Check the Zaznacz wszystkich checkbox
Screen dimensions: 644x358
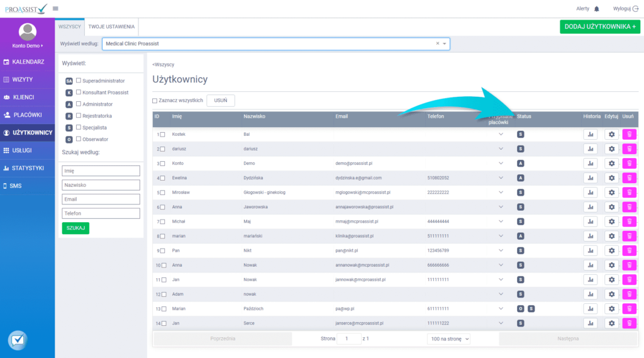pyautogui.click(x=155, y=101)
